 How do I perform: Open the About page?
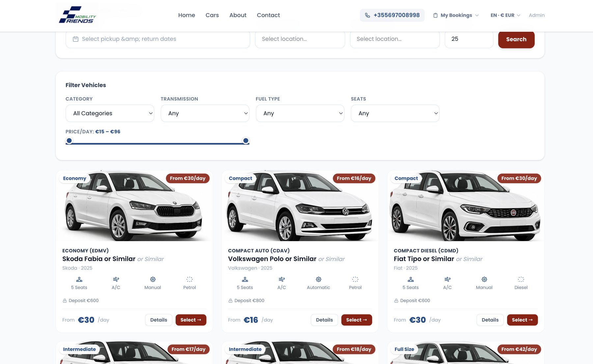[x=238, y=15]
